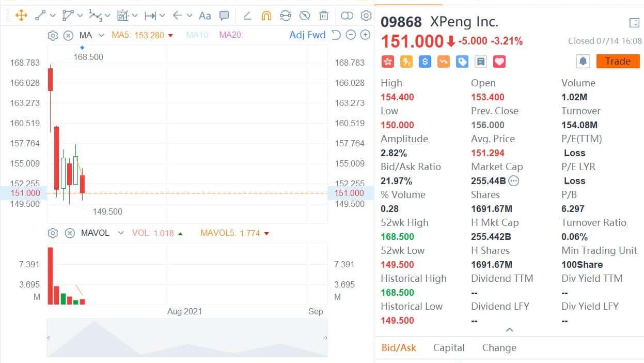Click the highest red volume bar
The width and height of the screenshot is (644, 363).
[x=51, y=276]
